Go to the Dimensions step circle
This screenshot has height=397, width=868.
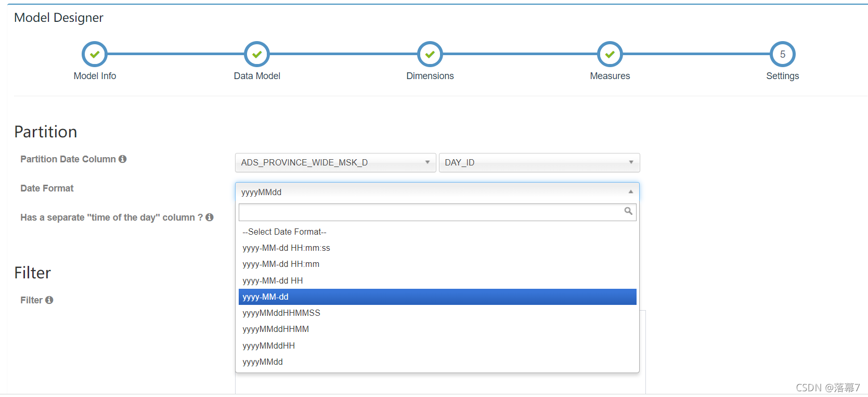pos(430,54)
